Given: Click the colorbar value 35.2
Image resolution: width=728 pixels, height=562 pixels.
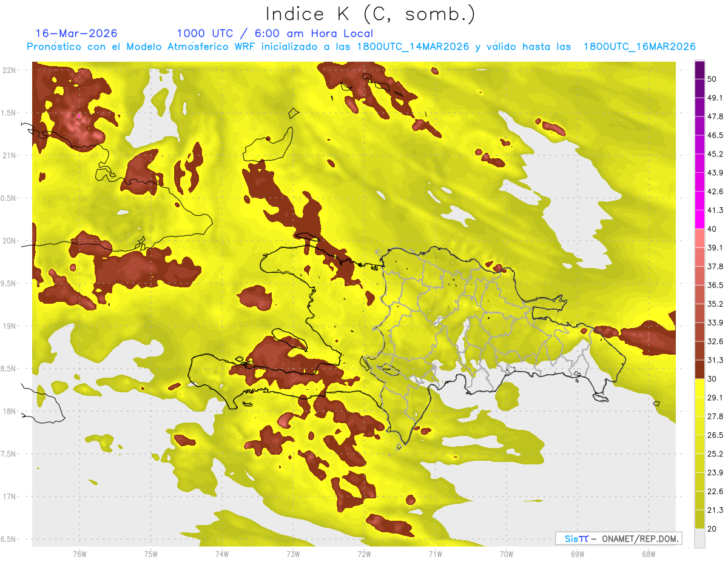Looking at the screenshot, I should coord(715,304).
